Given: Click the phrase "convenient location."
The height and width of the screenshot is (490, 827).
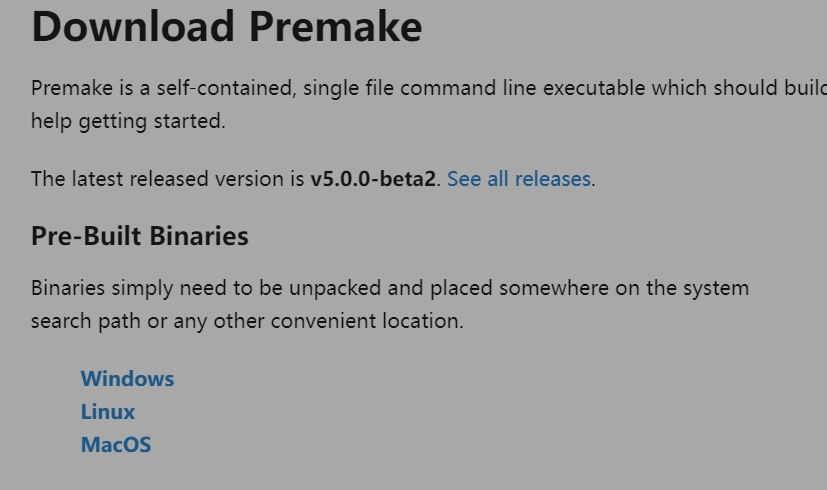Looking at the screenshot, I should (x=367, y=321).
